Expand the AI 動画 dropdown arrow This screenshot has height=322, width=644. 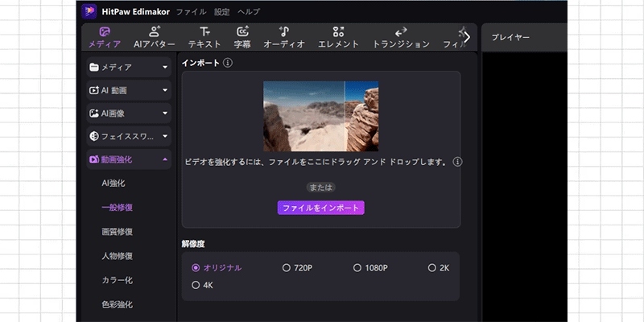(165, 90)
